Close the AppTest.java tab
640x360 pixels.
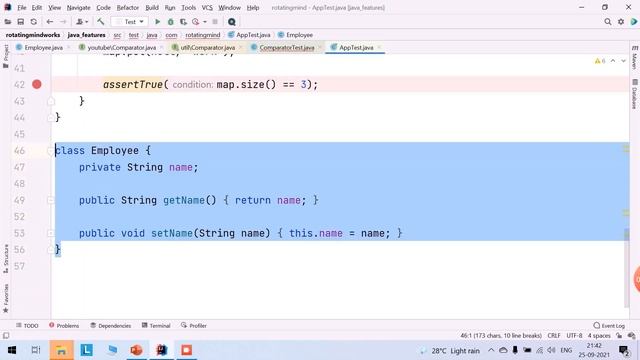379,48
